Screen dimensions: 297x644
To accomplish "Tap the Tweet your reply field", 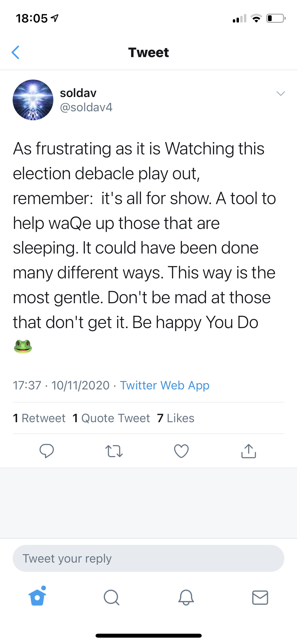I will tap(148, 558).
